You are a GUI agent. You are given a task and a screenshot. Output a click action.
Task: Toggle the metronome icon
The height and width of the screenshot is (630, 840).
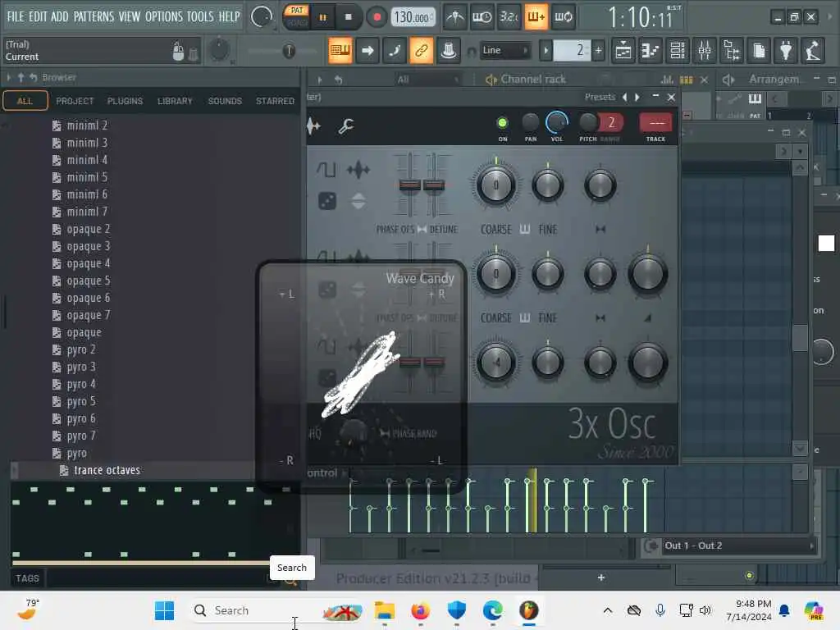point(455,17)
